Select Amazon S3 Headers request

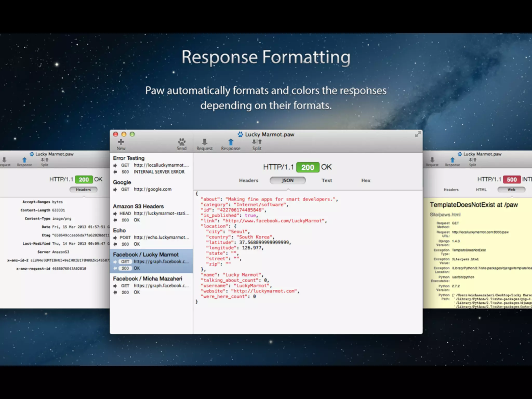coord(151,213)
